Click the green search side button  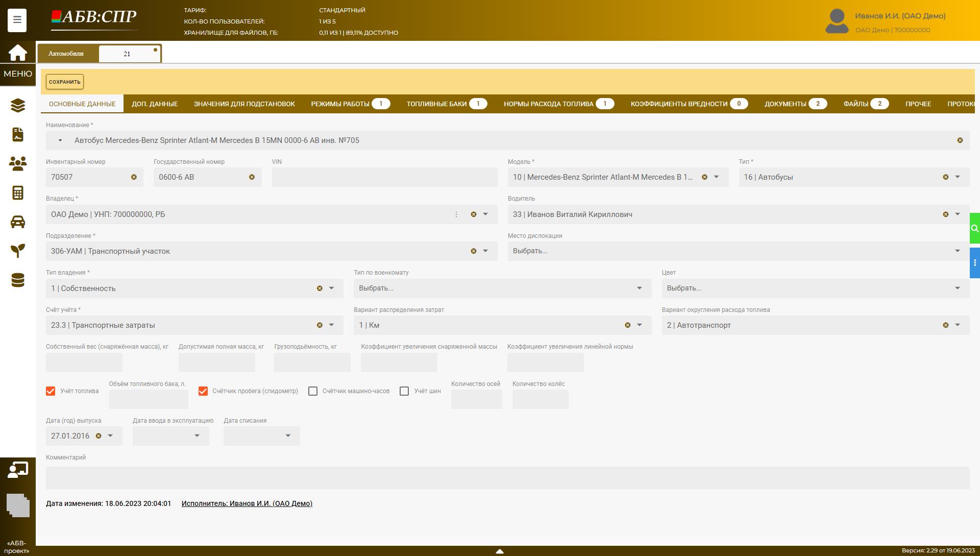click(974, 228)
